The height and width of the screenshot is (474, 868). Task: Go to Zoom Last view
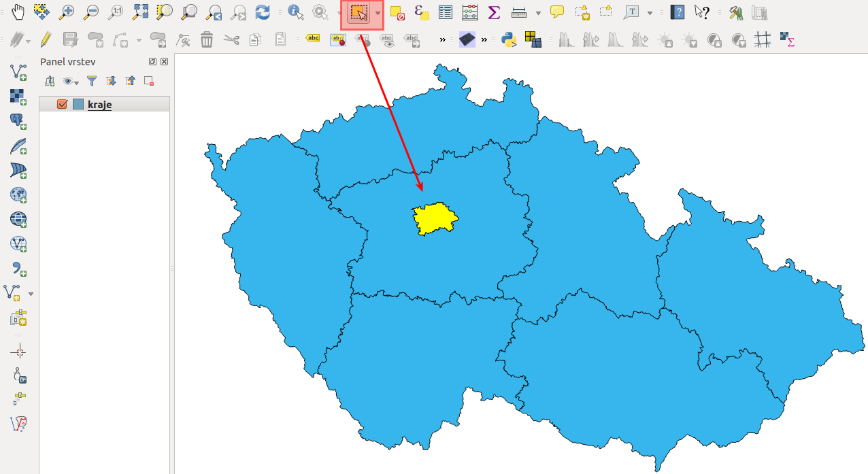click(x=214, y=12)
